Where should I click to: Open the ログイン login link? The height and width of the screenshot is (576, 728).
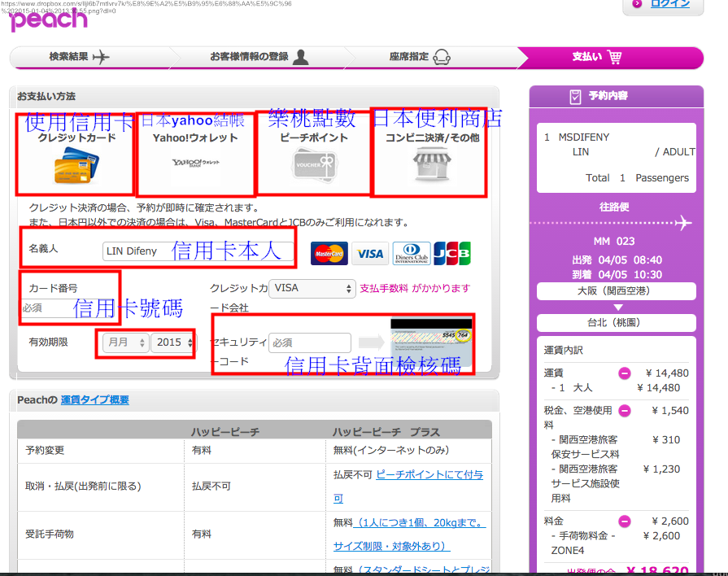670,4
